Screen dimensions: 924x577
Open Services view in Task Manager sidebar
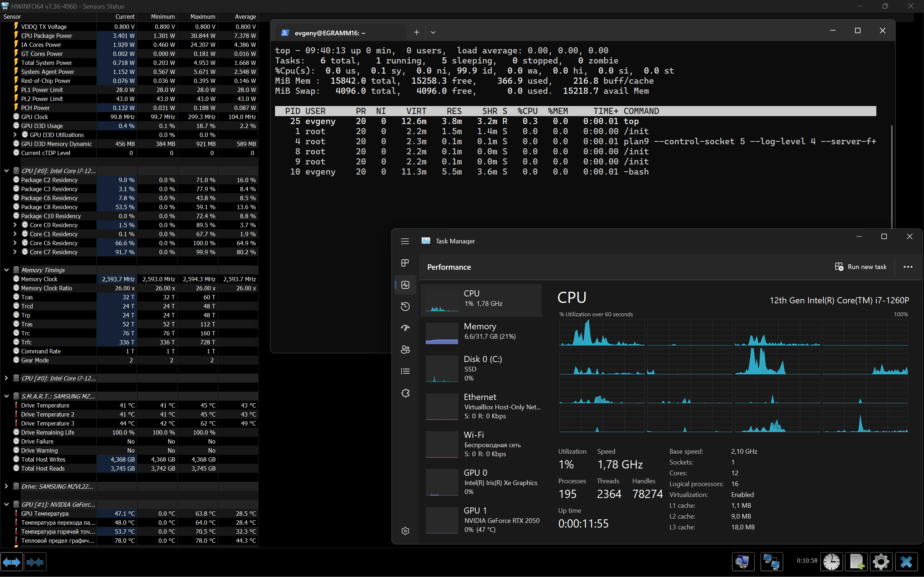click(x=405, y=393)
